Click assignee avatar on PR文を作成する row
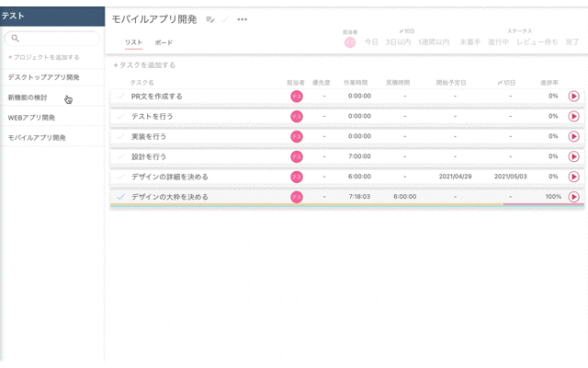This screenshot has height=368, width=588. click(x=296, y=96)
